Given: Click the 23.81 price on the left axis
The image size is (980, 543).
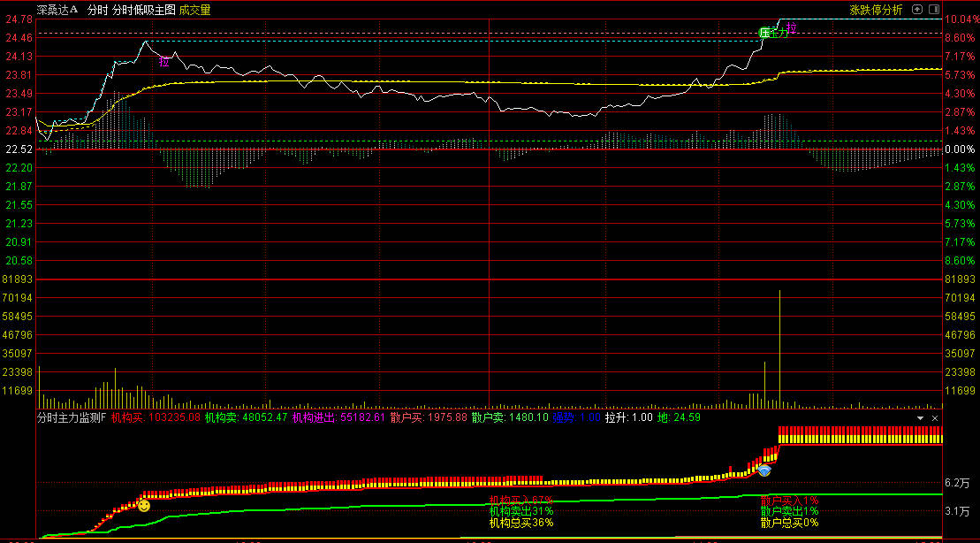Looking at the screenshot, I should pos(19,75).
